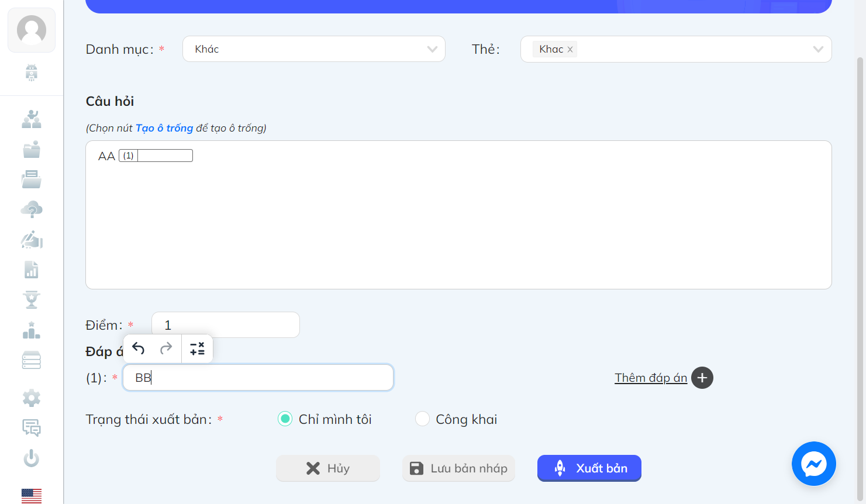Click the redo arrow icon

click(x=166, y=348)
